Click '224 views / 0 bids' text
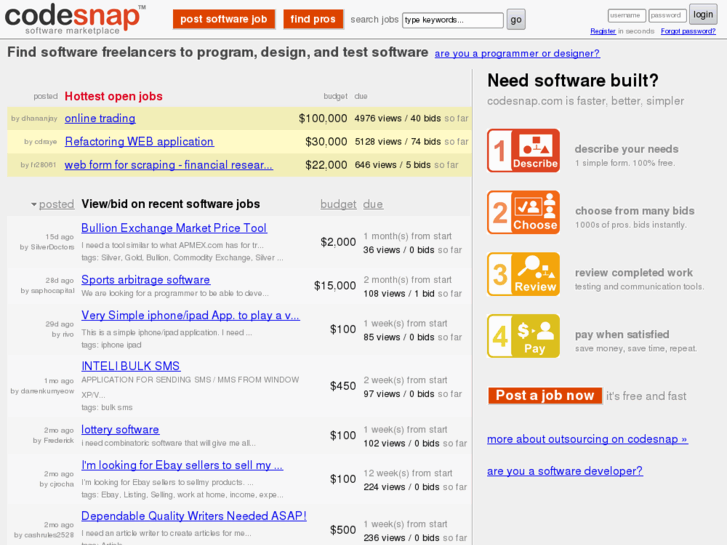The width and height of the screenshot is (727, 545). pyautogui.click(x=401, y=487)
